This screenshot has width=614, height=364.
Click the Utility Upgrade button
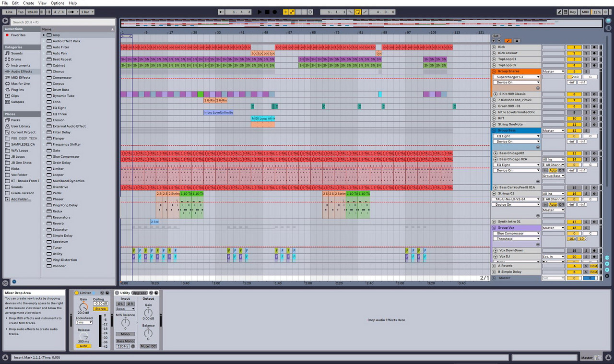coord(140,293)
